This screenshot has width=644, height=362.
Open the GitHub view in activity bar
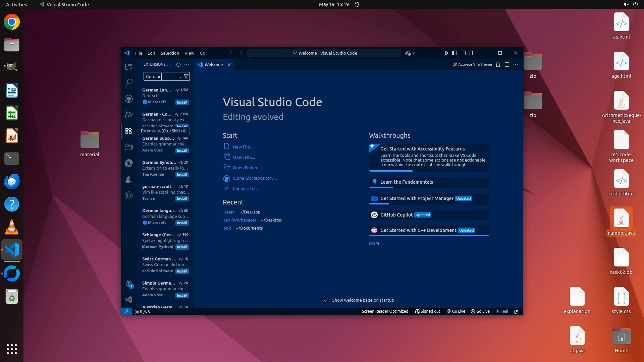click(129, 99)
